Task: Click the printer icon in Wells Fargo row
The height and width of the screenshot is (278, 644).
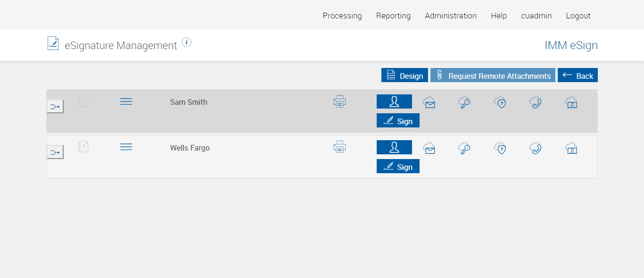Action: point(339,147)
